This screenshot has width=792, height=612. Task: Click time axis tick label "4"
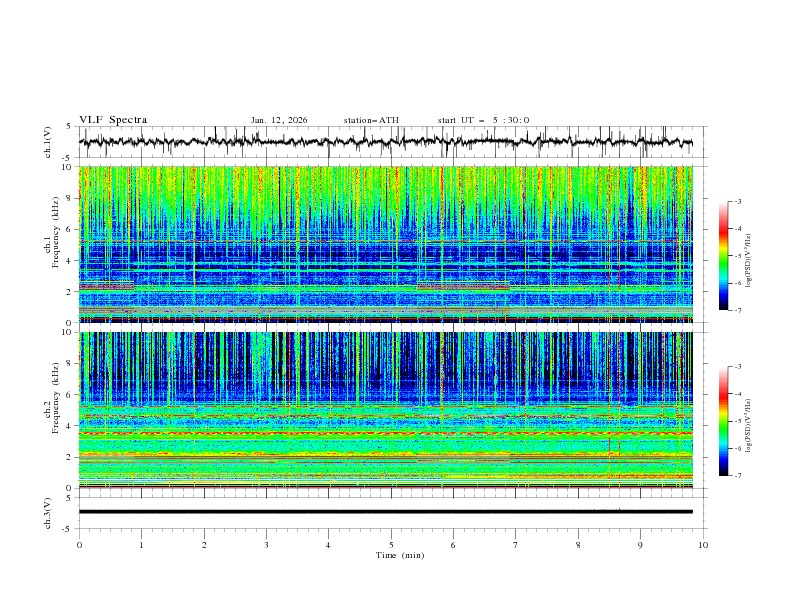tap(329, 545)
